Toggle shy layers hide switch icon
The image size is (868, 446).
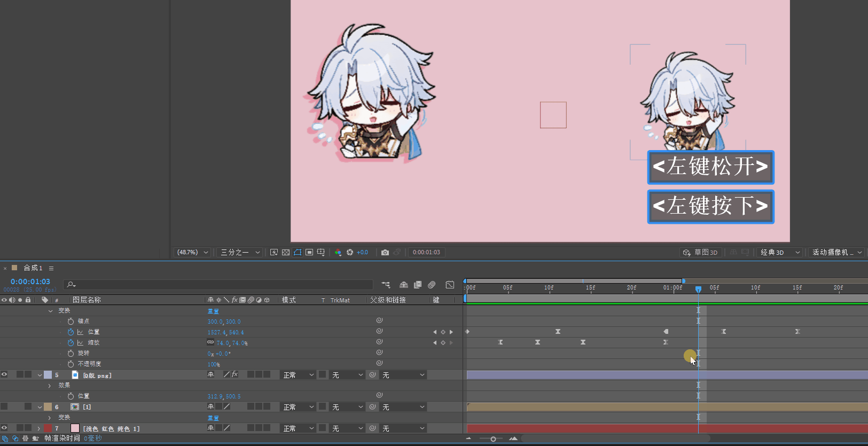(x=404, y=285)
